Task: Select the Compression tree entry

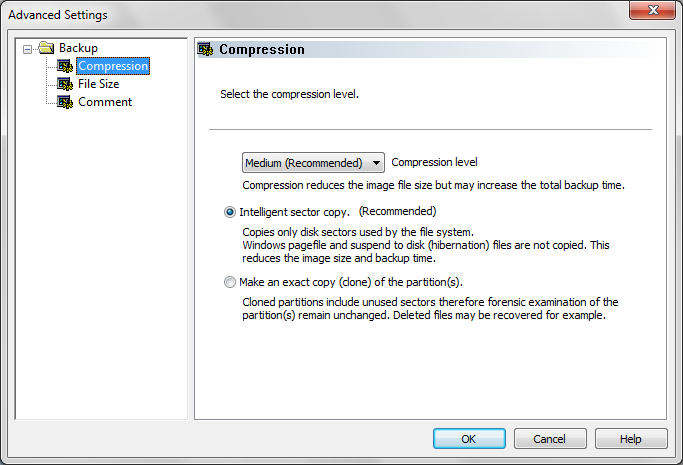Action: coord(113,66)
